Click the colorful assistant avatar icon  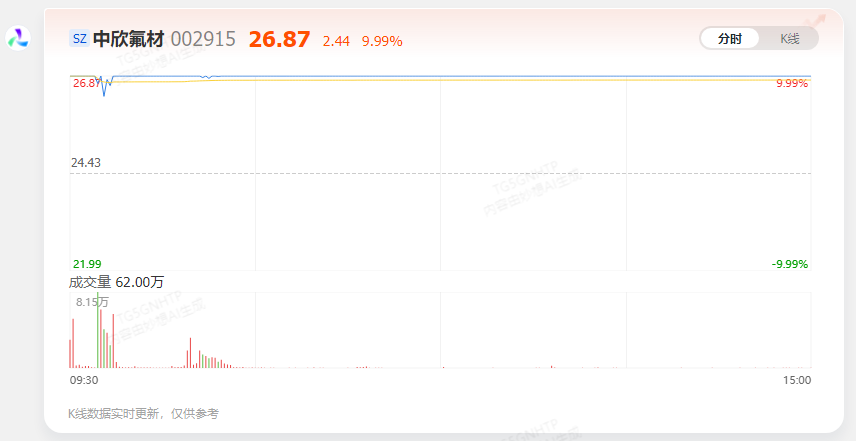18,39
